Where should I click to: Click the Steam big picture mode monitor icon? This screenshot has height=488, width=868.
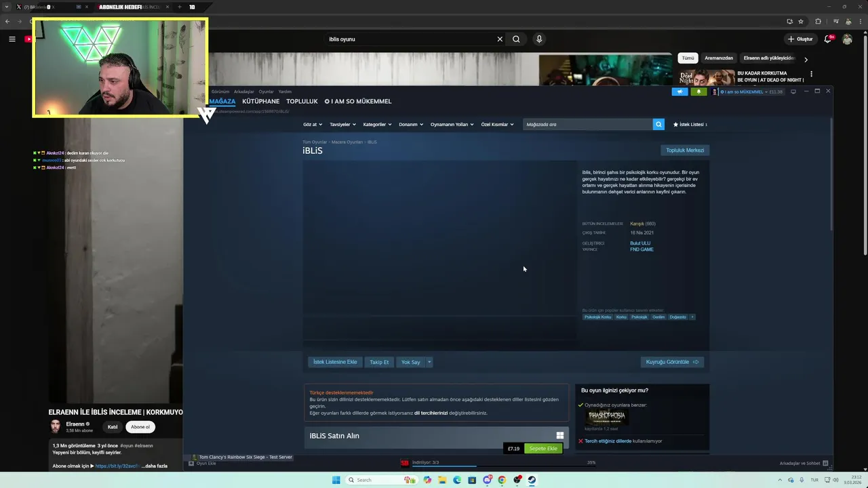coord(793,91)
